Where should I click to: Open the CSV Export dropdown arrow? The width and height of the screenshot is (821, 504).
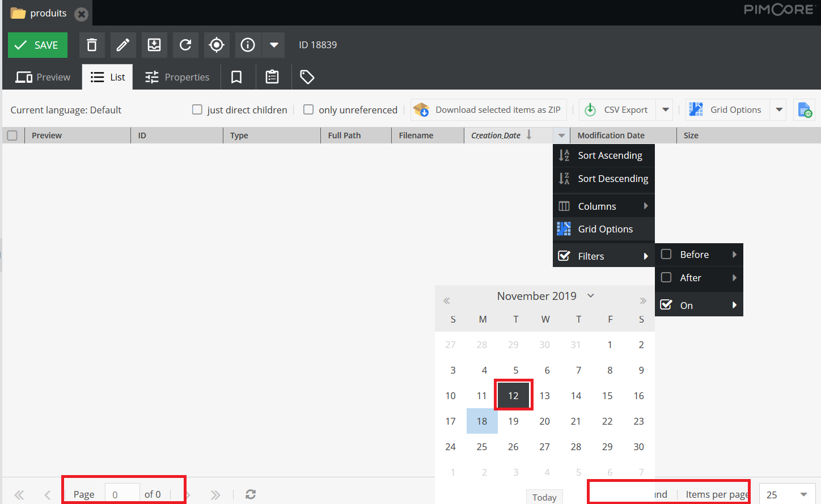click(664, 109)
